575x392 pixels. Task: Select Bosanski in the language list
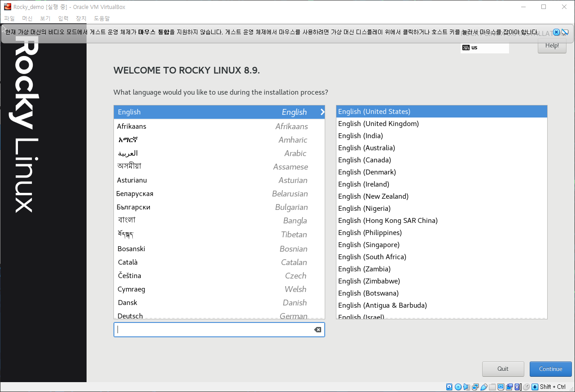click(x=219, y=249)
